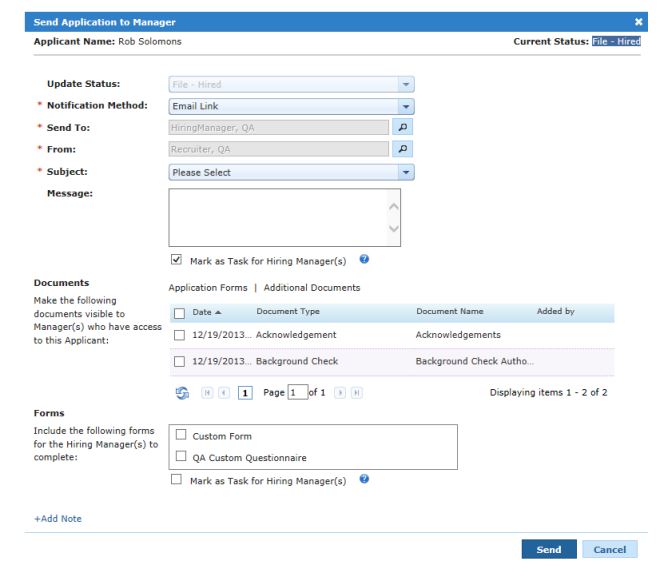The height and width of the screenshot is (578, 671).
Task: Go to previous page of documents
Action: (x=224, y=392)
